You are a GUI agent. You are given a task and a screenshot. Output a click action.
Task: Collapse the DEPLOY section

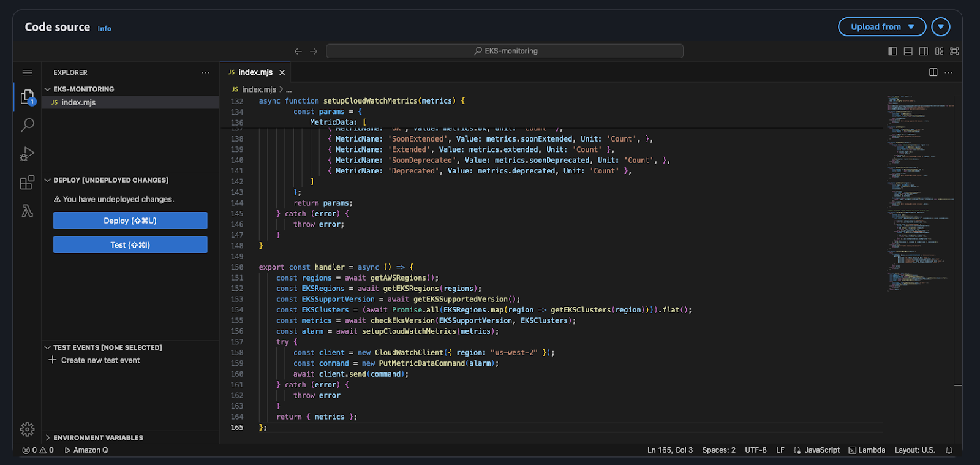click(130, 180)
